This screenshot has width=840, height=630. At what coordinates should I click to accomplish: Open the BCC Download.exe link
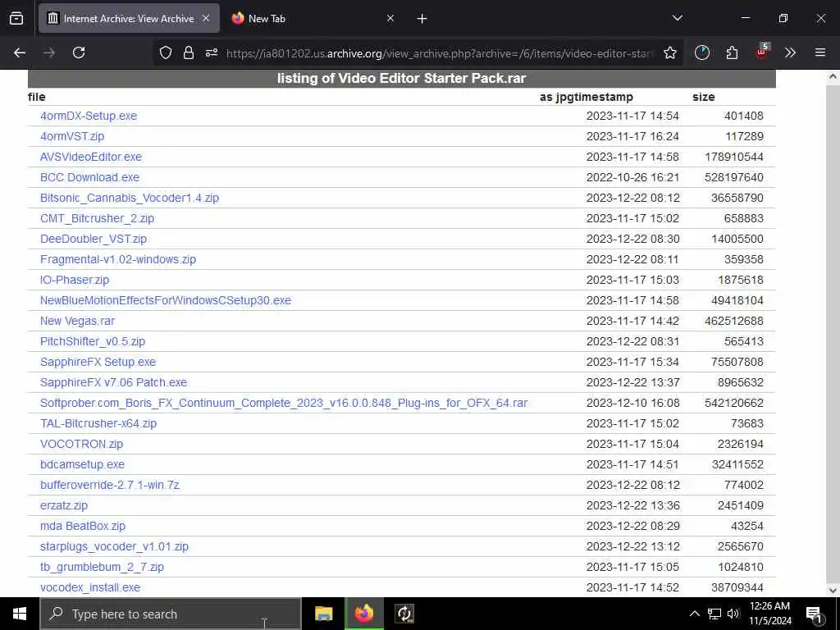[89, 177]
